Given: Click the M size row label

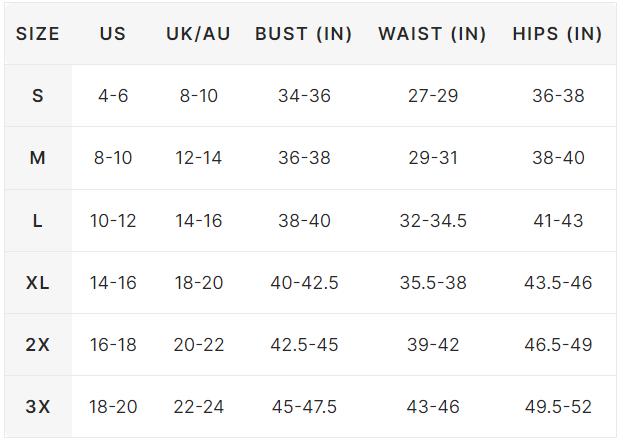Looking at the screenshot, I should coord(38,158).
